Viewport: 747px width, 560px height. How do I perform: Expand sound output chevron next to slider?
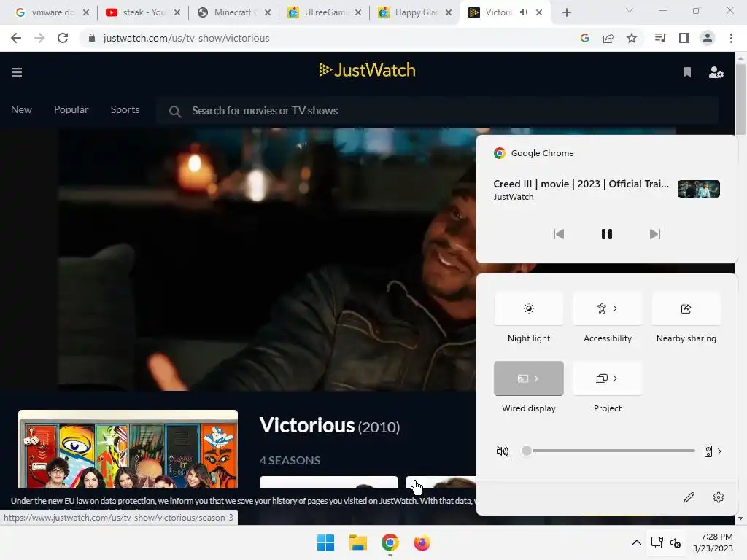[x=719, y=451]
